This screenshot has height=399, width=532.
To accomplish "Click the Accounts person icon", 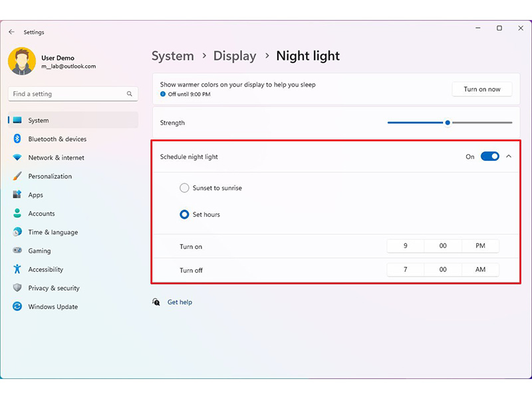I will (17, 213).
